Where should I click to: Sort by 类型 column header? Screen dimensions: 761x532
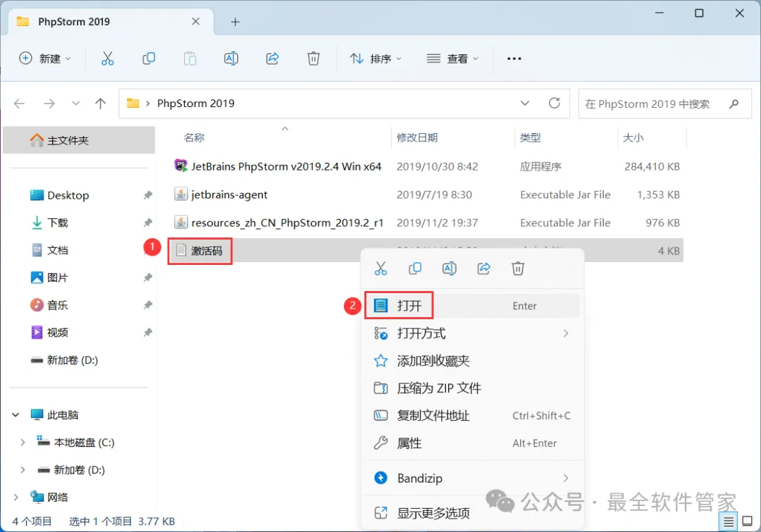click(530, 138)
